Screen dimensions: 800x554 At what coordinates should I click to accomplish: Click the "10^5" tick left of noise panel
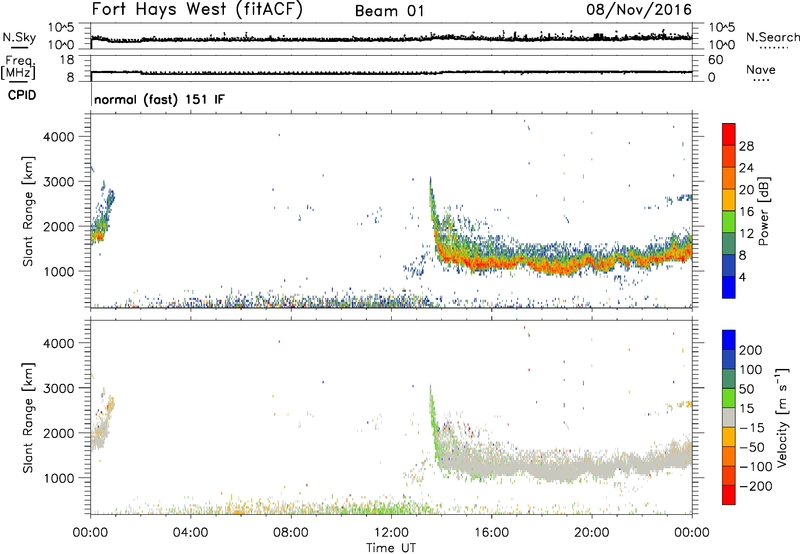[x=61, y=27]
